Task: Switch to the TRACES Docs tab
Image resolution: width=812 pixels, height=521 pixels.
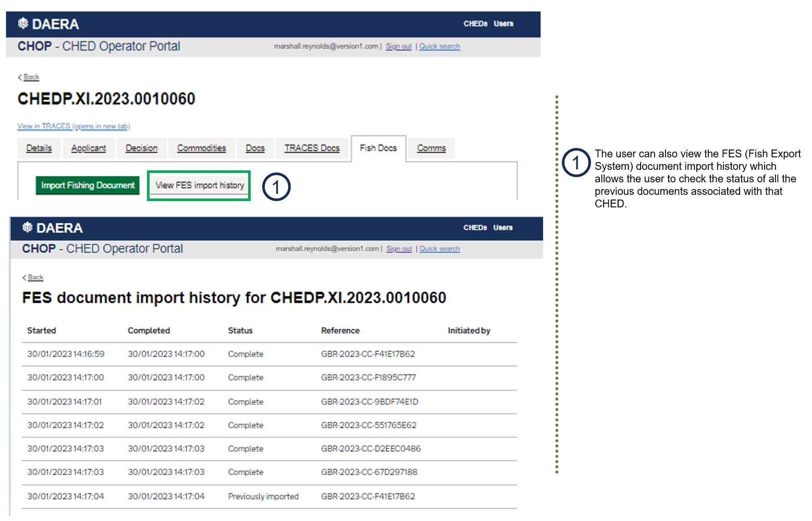Action: (x=312, y=148)
